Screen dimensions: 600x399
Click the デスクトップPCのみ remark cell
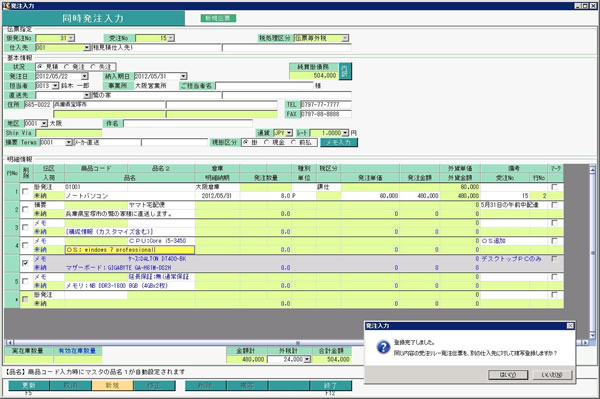(514, 259)
